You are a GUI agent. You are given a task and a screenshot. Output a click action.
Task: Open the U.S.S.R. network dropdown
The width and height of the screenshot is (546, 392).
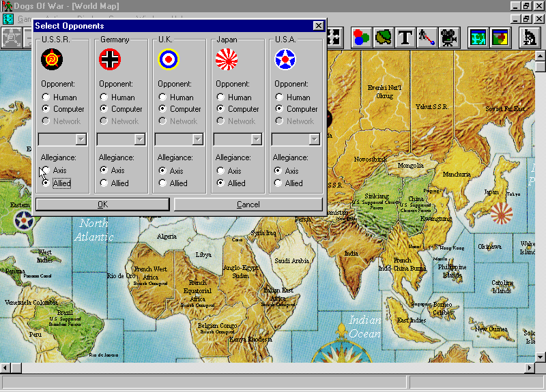(81, 140)
